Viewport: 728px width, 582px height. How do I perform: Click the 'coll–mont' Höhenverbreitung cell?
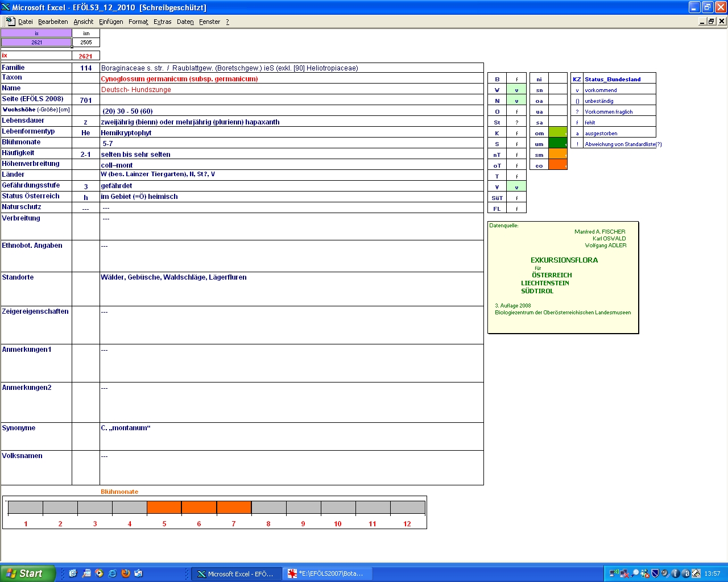pyautogui.click(x=292, y=165)
